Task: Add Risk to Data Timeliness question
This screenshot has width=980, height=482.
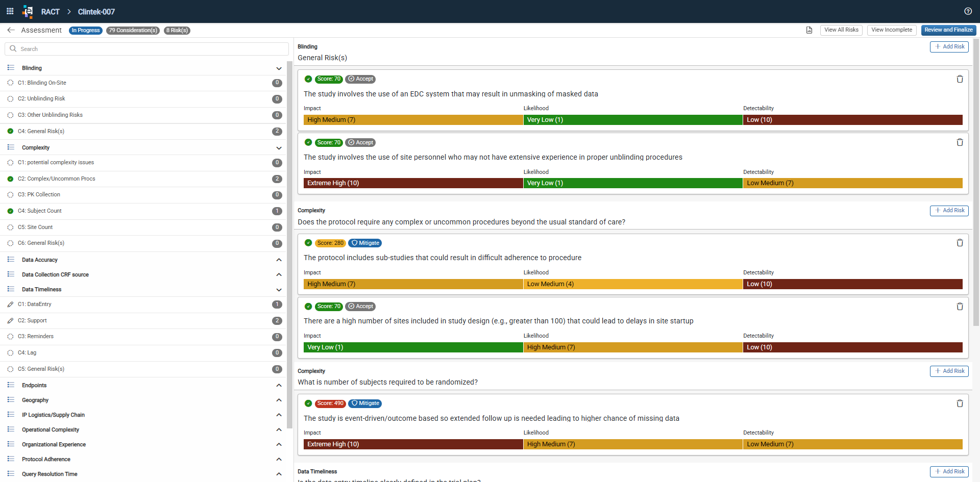Action: [x=949, y=472]
